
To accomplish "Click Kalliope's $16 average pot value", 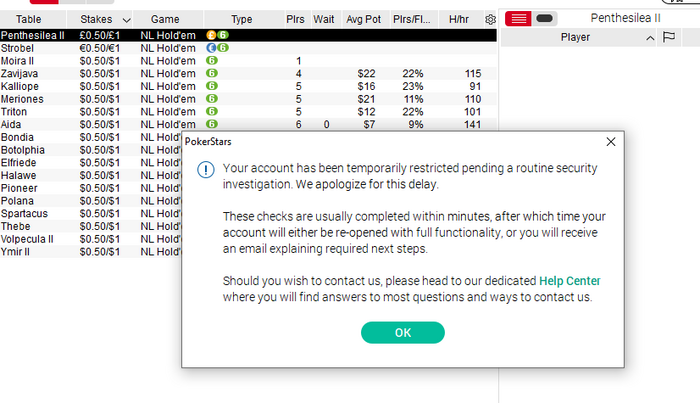I will pos(366,86).
